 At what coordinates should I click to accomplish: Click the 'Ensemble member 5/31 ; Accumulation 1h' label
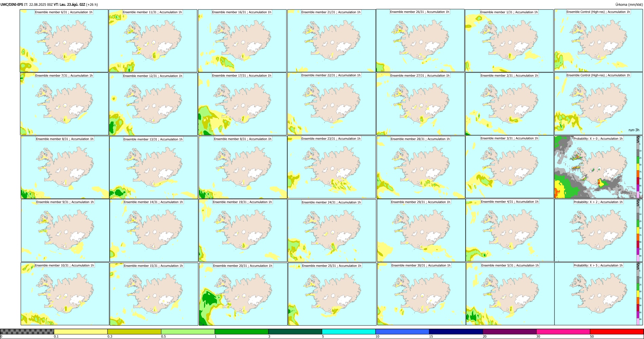pos(510,265)
